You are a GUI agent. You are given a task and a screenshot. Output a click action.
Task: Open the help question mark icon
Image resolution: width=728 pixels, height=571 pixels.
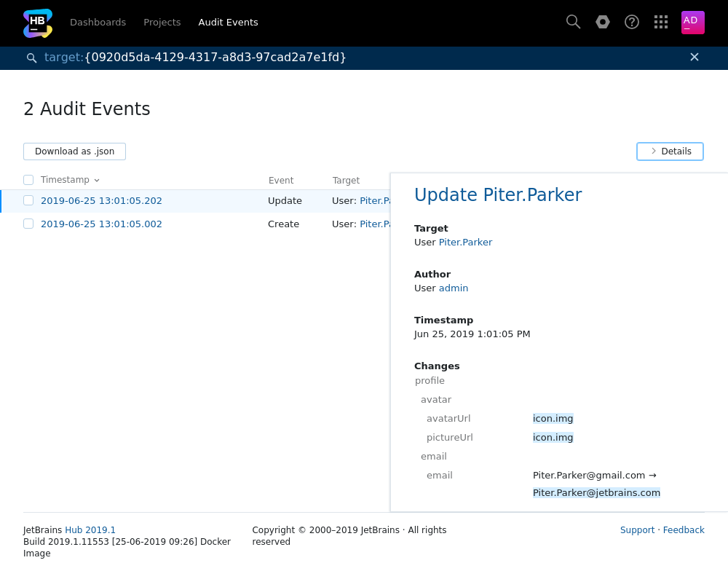click(632, 22)
